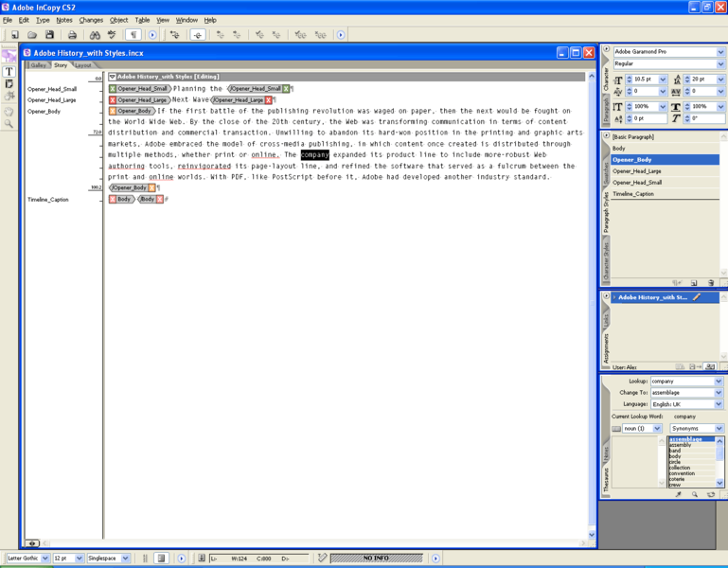Click the Thesaurus lookup magnifier icon
Screen dimensions: 728x568
click(x=695, y=494)
